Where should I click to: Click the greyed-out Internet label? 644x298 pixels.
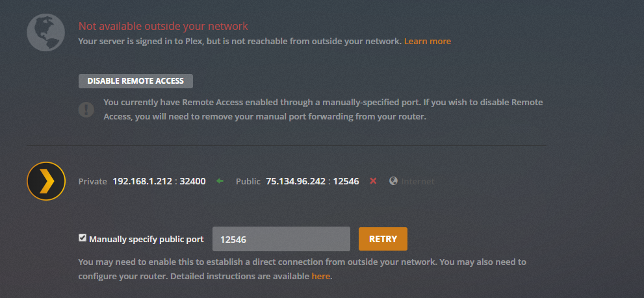418,181
